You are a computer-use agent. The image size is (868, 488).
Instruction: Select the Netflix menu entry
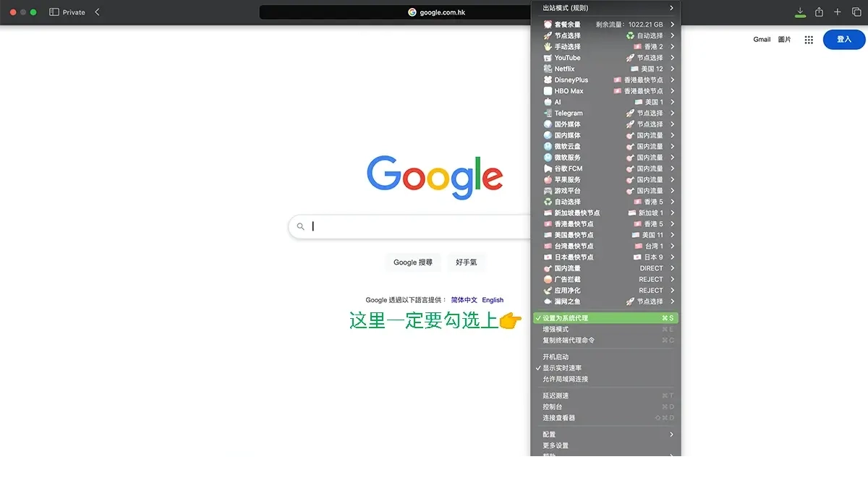pos(564,69)
